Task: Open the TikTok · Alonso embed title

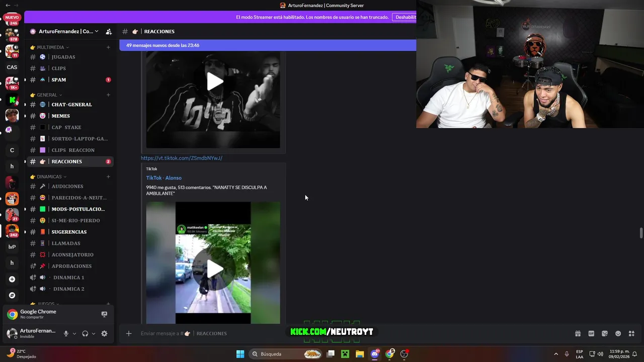Action: pos(164,178)
